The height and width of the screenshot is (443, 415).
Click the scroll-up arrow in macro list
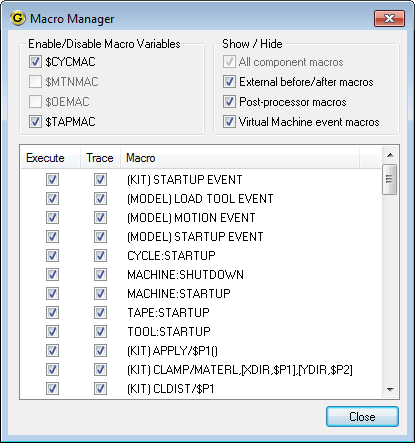390,155
